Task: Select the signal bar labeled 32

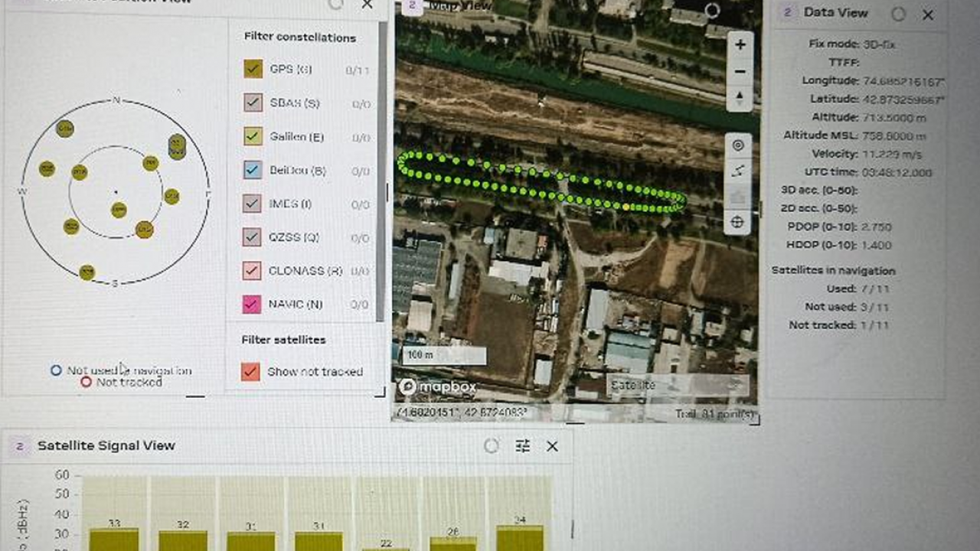Action: (183, 540)
